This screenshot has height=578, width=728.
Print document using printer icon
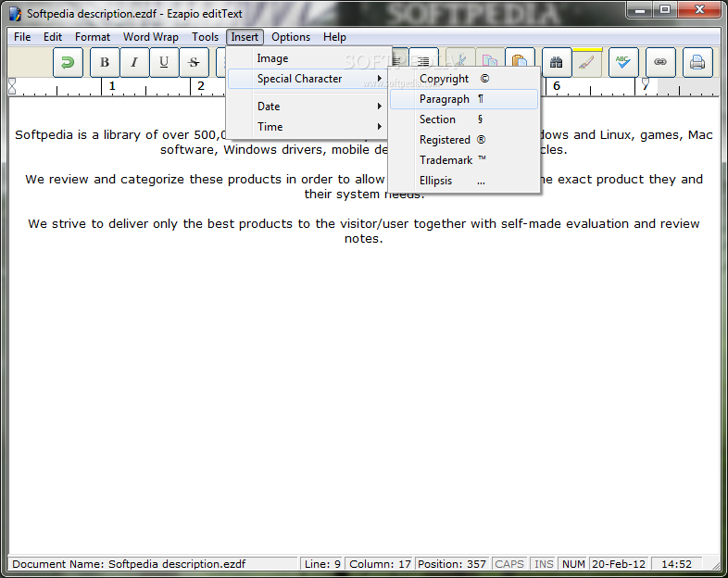(x=697, y=62)
